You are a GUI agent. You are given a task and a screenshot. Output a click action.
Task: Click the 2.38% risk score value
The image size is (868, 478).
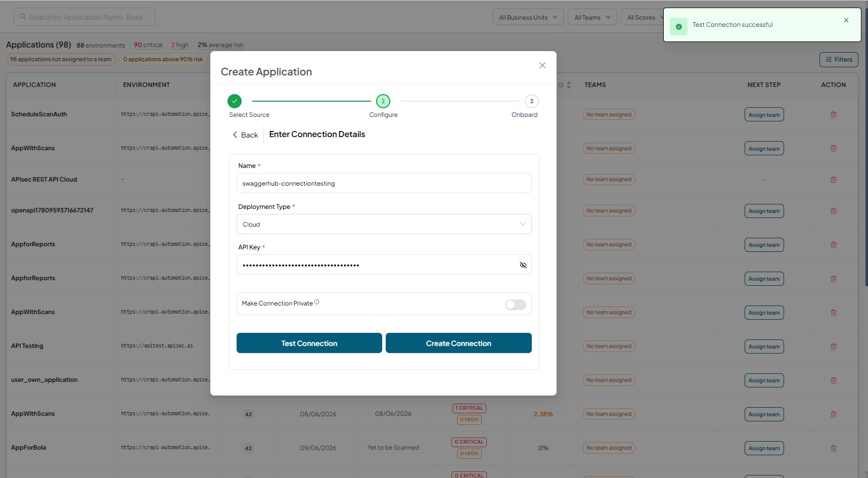pyautogui.click(x=543, y=414)
